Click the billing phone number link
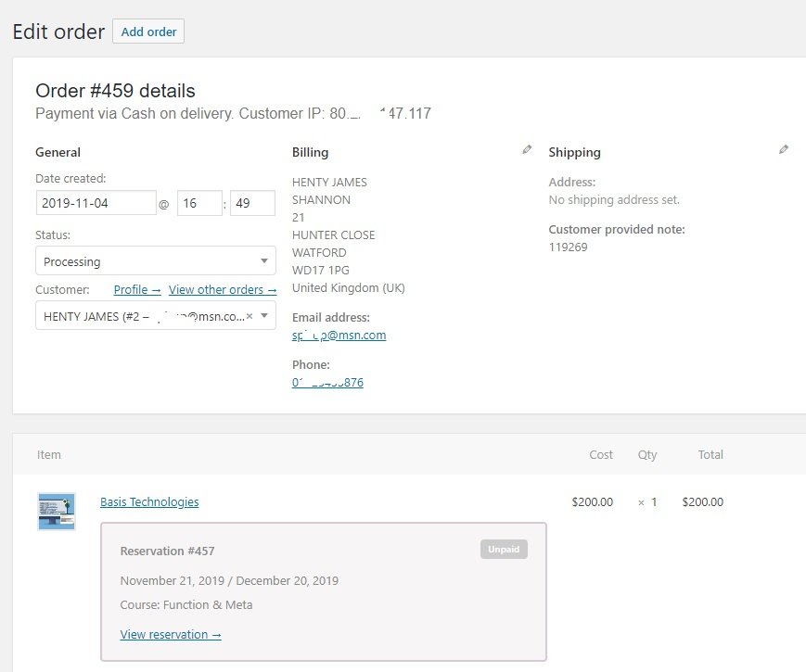 327,383
